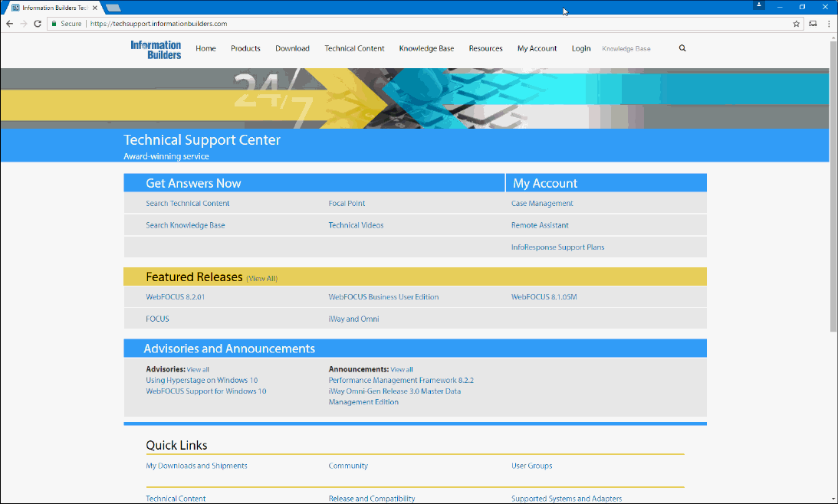Open Performance Management Framework 8.2.2 announcement
Image resolution: width=838 pixels, height=504 pixels.
coord(401,380)
